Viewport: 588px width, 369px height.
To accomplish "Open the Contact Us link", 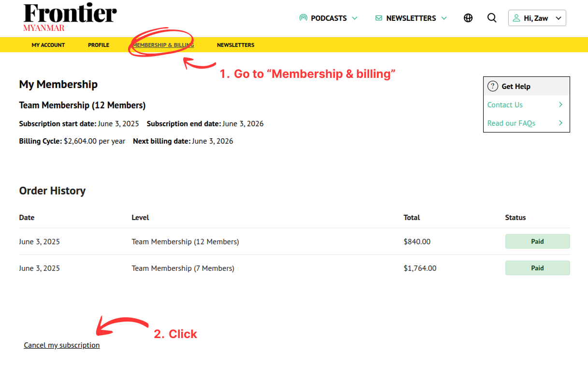I will (504, 104).
